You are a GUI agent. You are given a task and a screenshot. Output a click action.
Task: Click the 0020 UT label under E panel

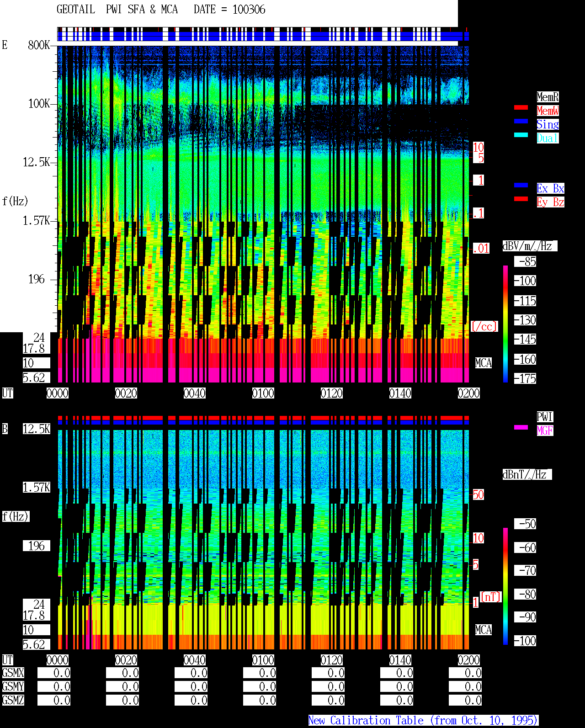tap(126, 393)
